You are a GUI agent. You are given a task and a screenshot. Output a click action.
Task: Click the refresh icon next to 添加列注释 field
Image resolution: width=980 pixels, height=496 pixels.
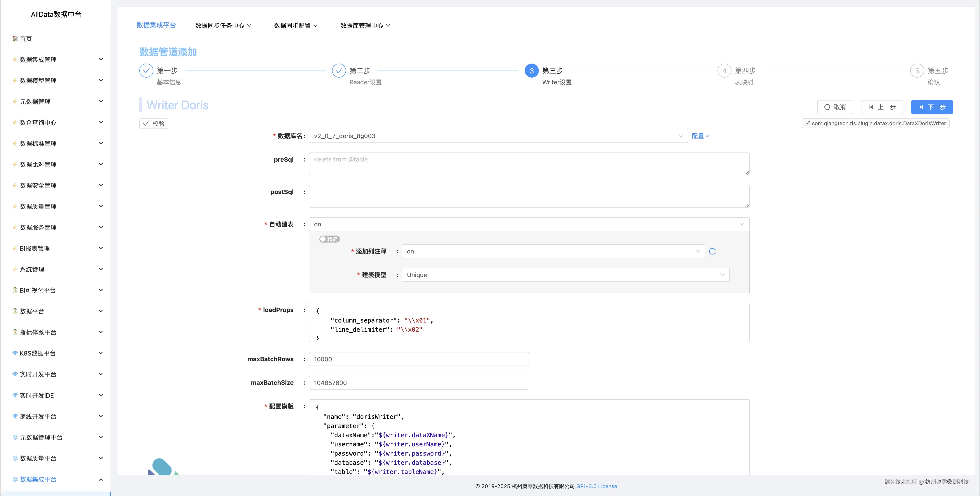pyautogui.click(x=712, y=251)
